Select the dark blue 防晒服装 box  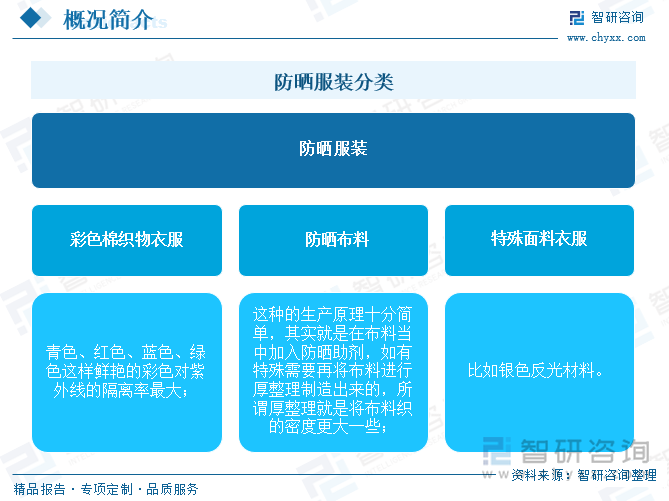[x=333, y=150]
